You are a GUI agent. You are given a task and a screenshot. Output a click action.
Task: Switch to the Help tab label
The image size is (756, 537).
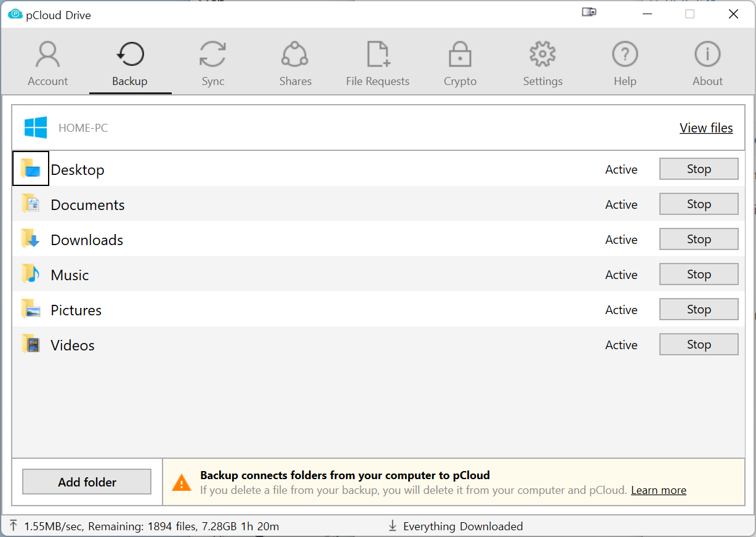tap(625, 81)
